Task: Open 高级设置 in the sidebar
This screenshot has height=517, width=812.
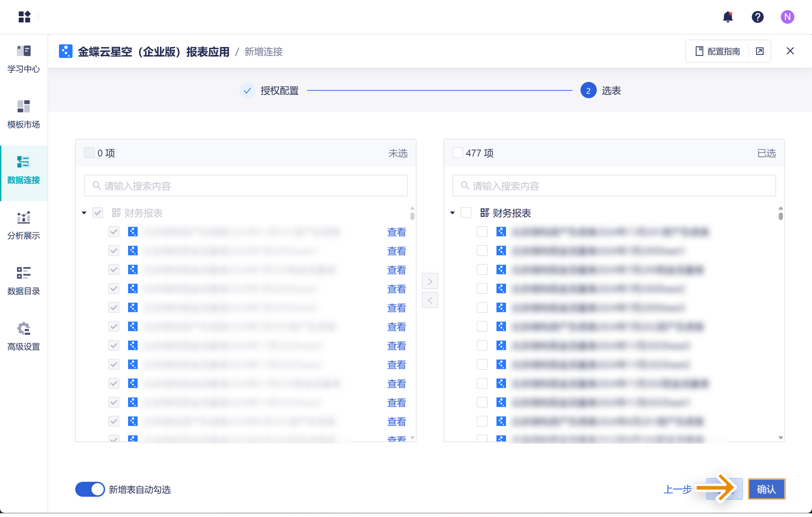Action: point(24,337)
